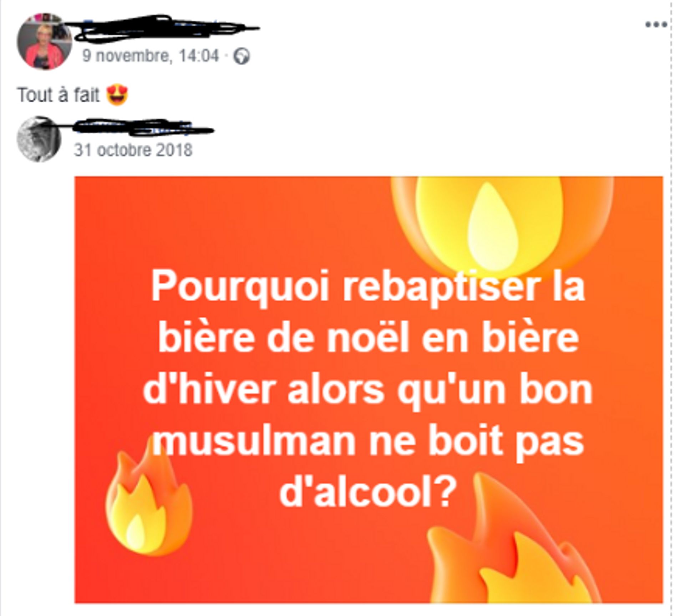Open the three-dot post options menu
The image size is (685, 616).
[656, 25]
